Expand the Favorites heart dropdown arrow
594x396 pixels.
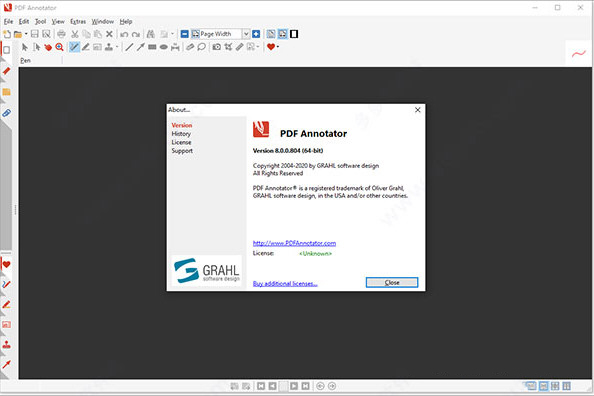(278, 47)
